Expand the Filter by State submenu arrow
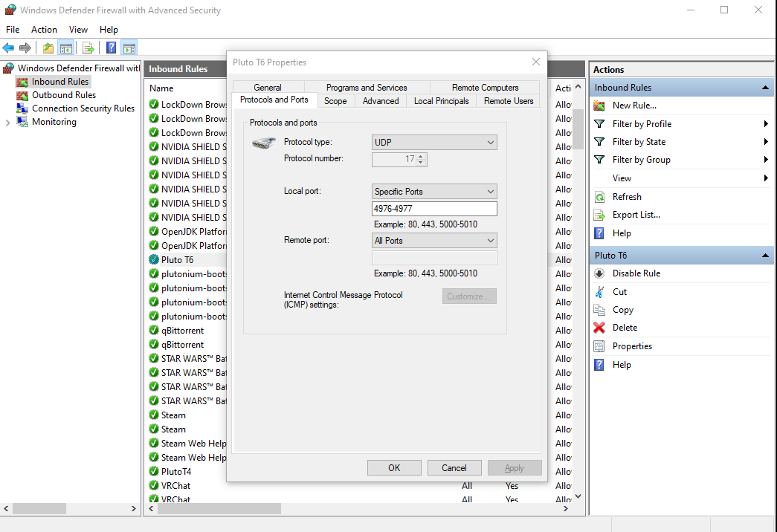Viewport: 777px width, 532px height. click(x=766, y=142)
